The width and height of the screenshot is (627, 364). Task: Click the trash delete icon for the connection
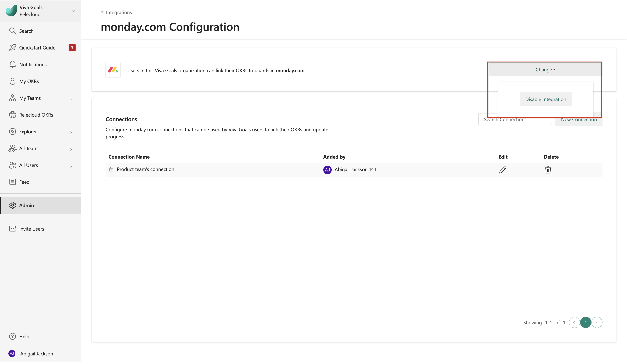548,170
